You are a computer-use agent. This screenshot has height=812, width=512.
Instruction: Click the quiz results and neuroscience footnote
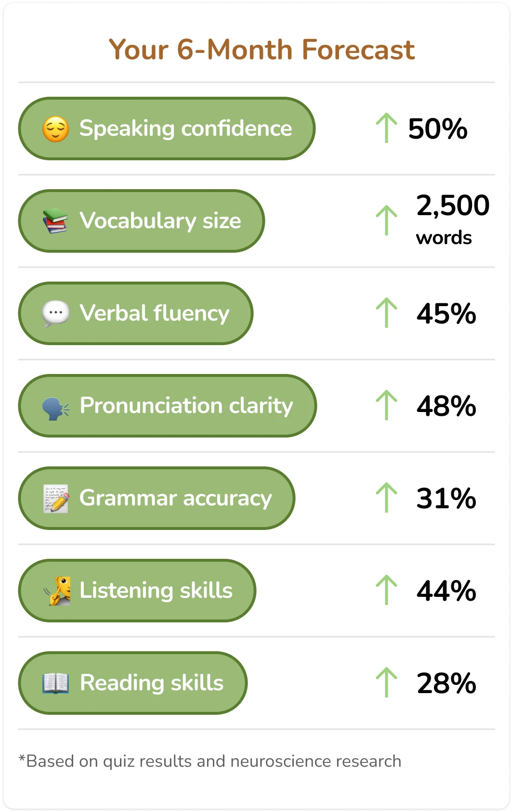coord(210,761)
